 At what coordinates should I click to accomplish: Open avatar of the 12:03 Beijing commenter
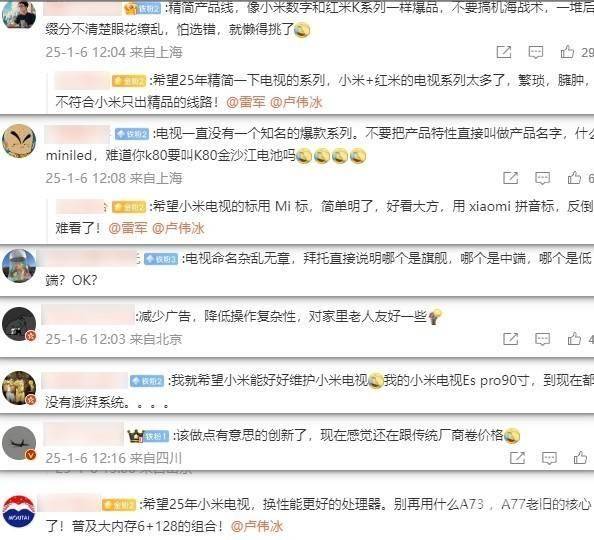click(19, 324)
